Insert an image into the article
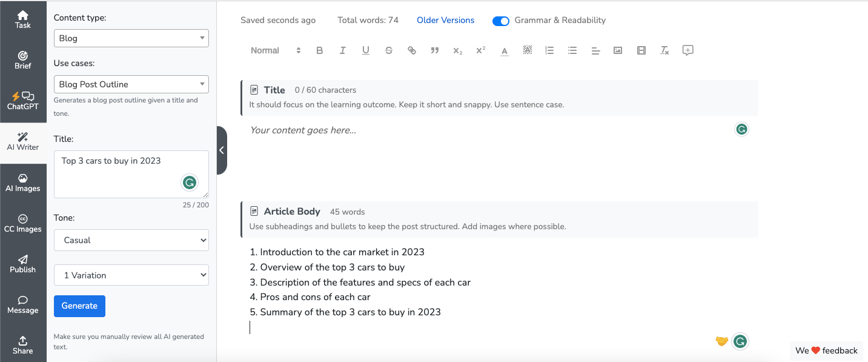The width and height of the screenshot is (868, 362). (x=618, y=51)
